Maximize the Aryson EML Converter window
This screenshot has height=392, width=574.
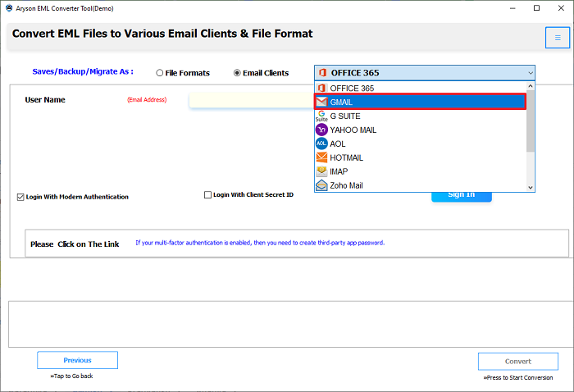(536, 8)
